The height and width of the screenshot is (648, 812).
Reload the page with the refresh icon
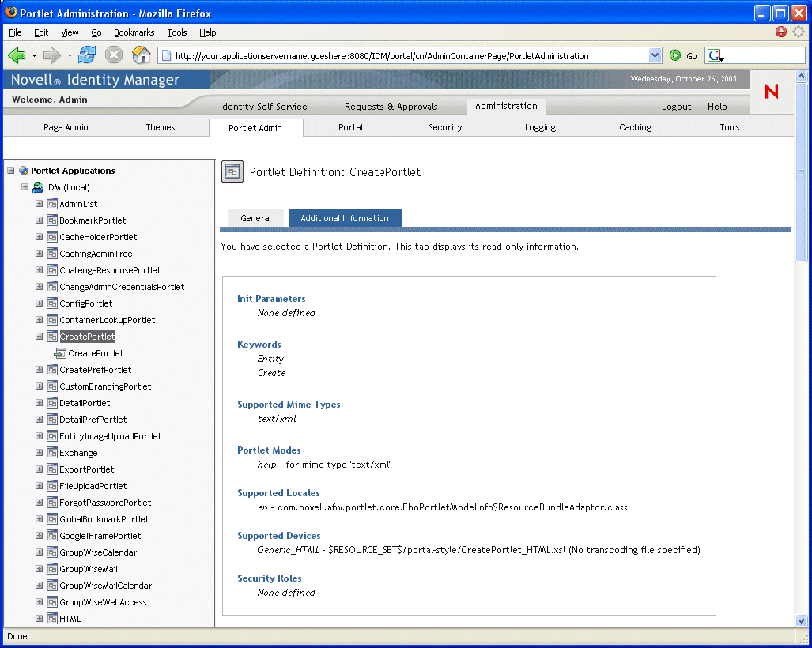87,55
